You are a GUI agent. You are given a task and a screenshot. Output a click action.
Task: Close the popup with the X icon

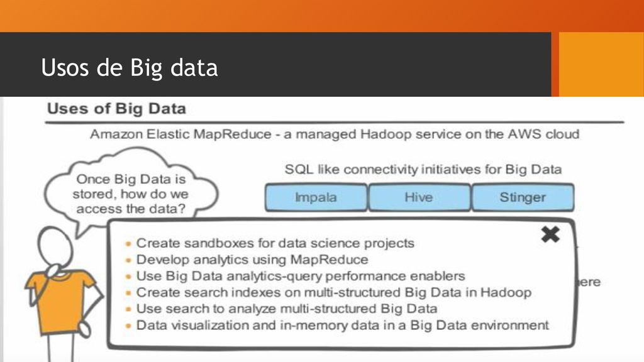click(x=550, y=234)
